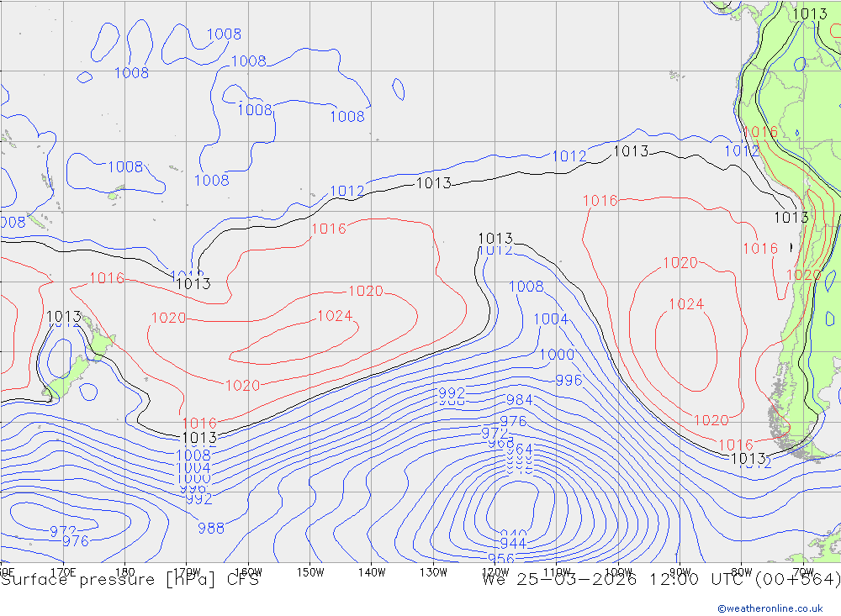841x616 pixels.
Task: Click the 90W longitude axis label
Action: pos(680,572)
